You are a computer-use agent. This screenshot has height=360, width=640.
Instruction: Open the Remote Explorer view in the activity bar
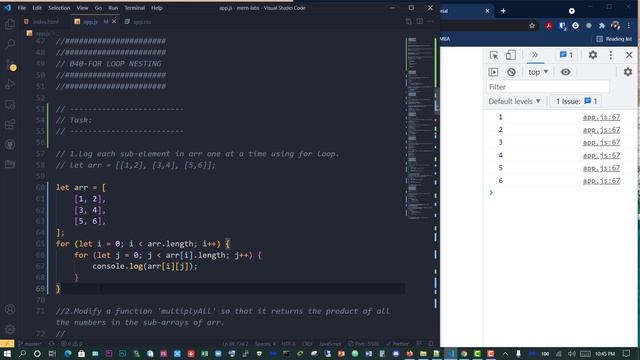tap(10, 104)
